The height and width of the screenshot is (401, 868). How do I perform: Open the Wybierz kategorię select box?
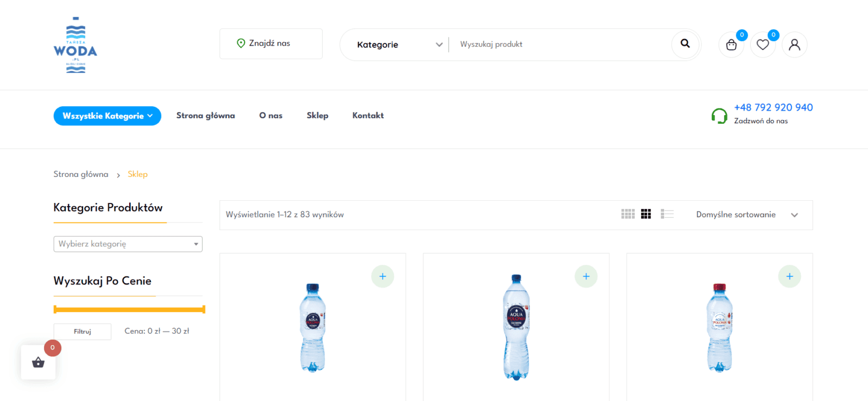[x=128, y=244]
